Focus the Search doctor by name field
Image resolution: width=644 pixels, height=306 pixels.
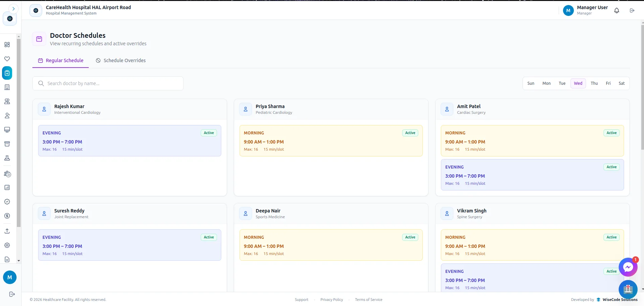click(108, 83)
